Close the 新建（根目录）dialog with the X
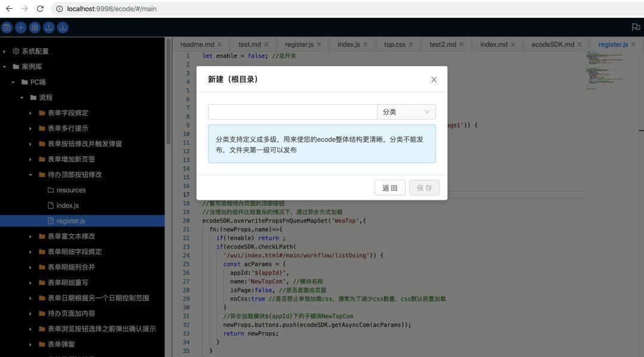This screenshot has height=357, width=644. coord(434,79)
